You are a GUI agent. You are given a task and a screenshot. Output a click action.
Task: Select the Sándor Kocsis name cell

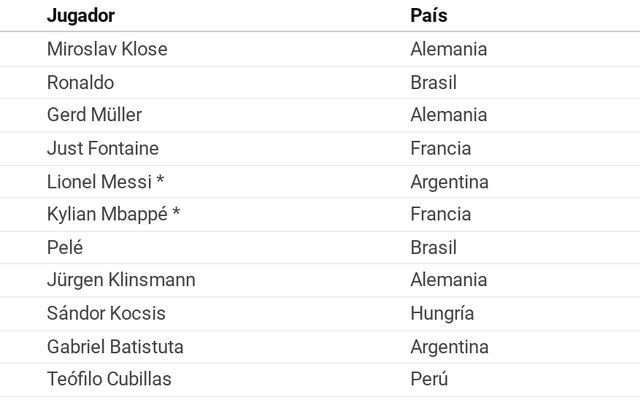pyautogui.click(x=106, y=313)
